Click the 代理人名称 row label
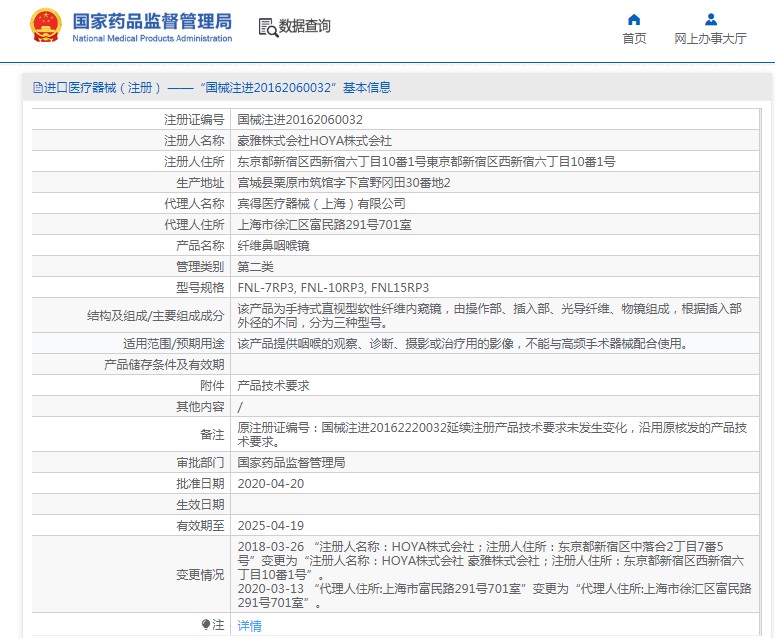 [194, 204]
